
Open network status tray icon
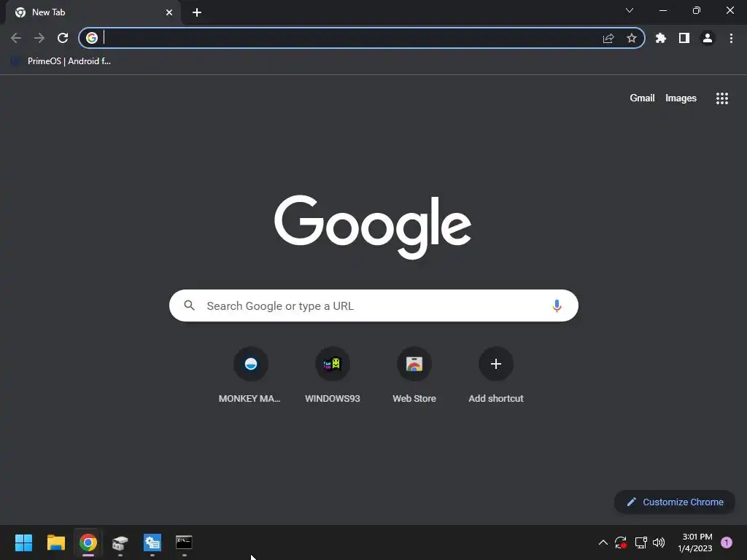pos(640,542)
